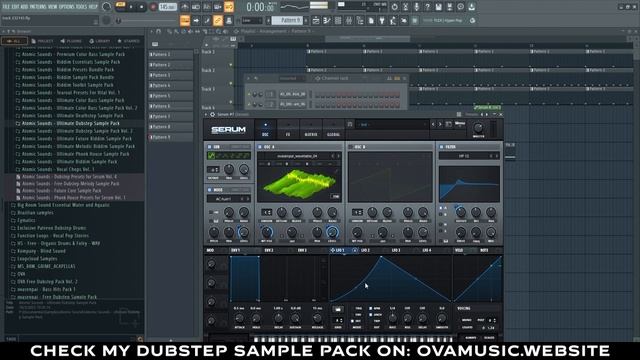640x360 pixels.
Task: Go to previous Serum preset arrow
Action: coord(433,124)
